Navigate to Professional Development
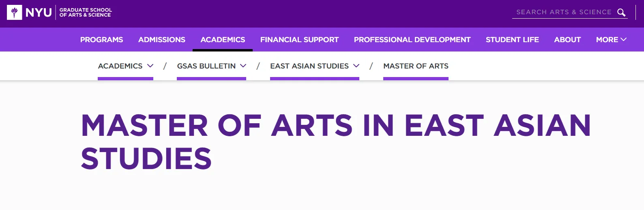 point(412,40)
